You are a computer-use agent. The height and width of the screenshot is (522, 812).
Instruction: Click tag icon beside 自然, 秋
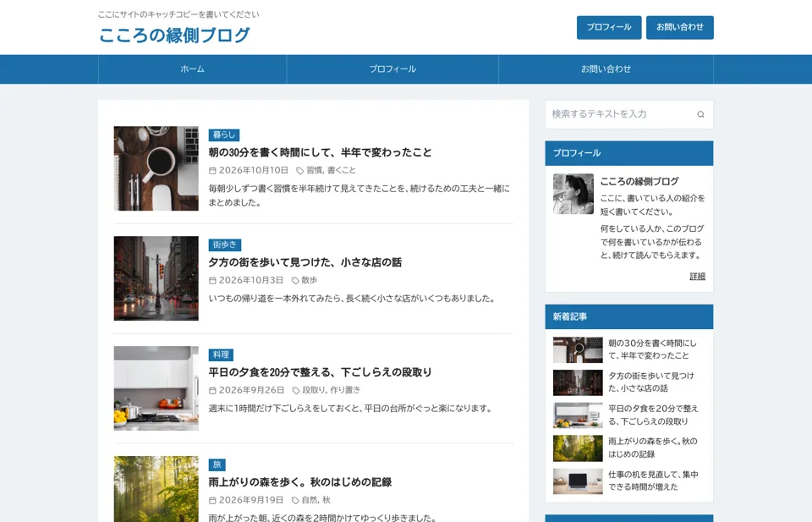[x=295, y=500]
